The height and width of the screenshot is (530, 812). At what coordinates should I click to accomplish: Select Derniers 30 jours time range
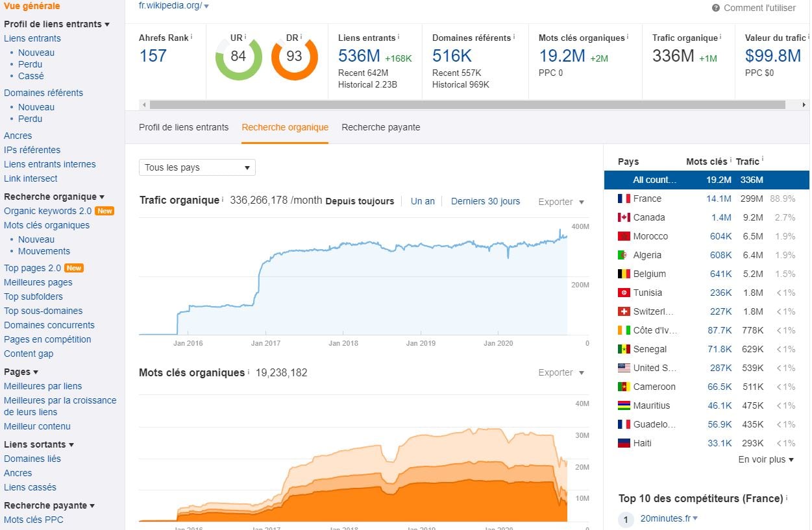coord(486,201)
